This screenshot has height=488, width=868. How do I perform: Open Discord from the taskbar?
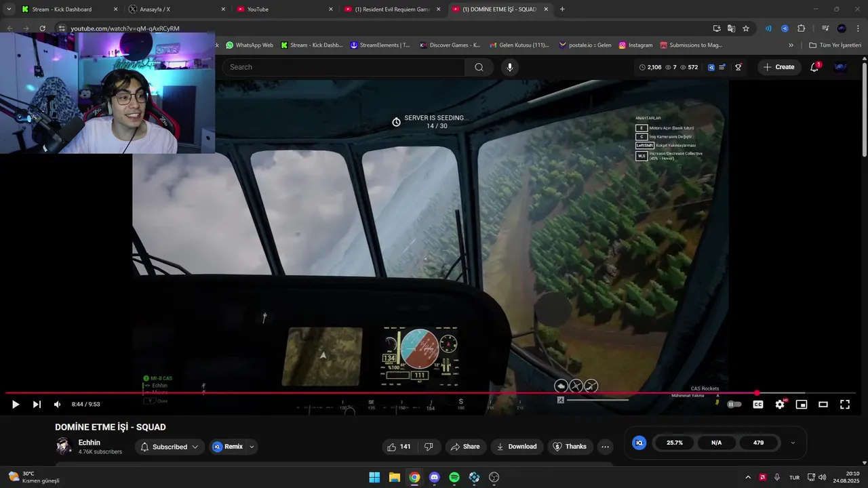[x=435, y=477]
